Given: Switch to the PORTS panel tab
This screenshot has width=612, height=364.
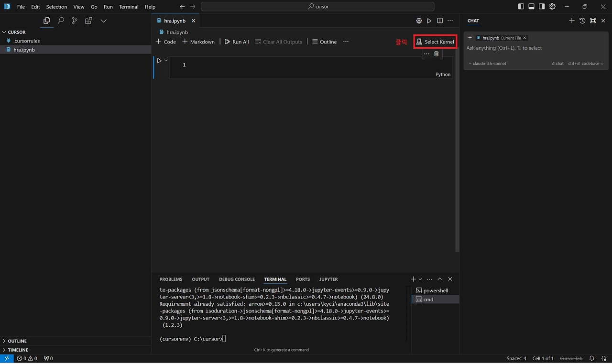Looking at the screenshot, I should 303,279.
